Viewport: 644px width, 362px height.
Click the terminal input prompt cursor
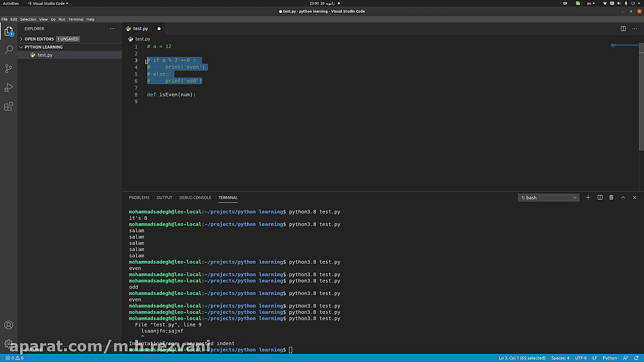pos(290,350)
